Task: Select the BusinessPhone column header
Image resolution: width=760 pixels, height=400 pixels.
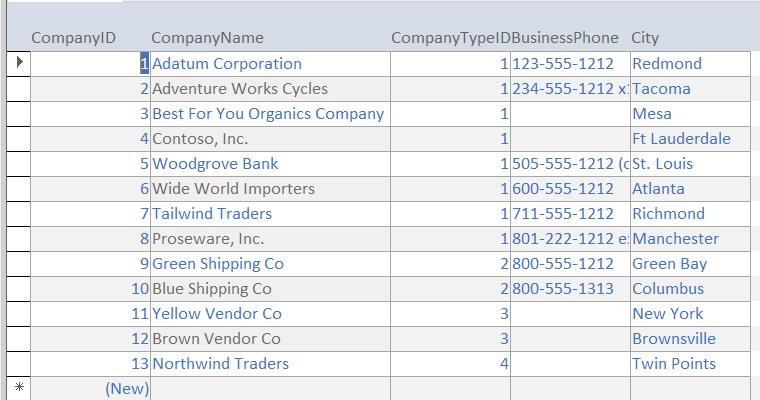Action: coord(565,38)
